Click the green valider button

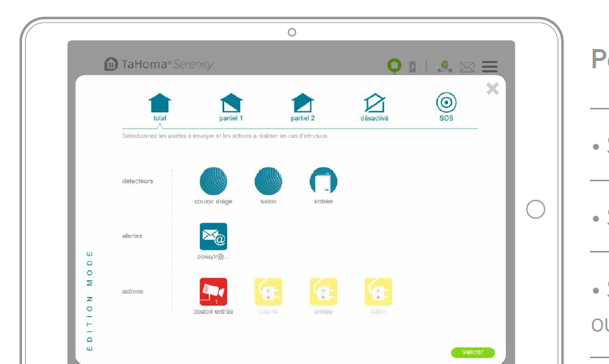[472, 352]
